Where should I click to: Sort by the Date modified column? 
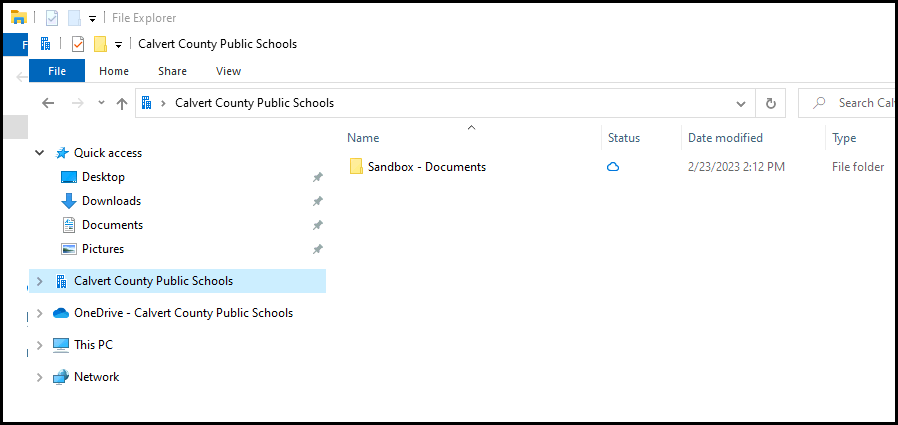point(725,138)
